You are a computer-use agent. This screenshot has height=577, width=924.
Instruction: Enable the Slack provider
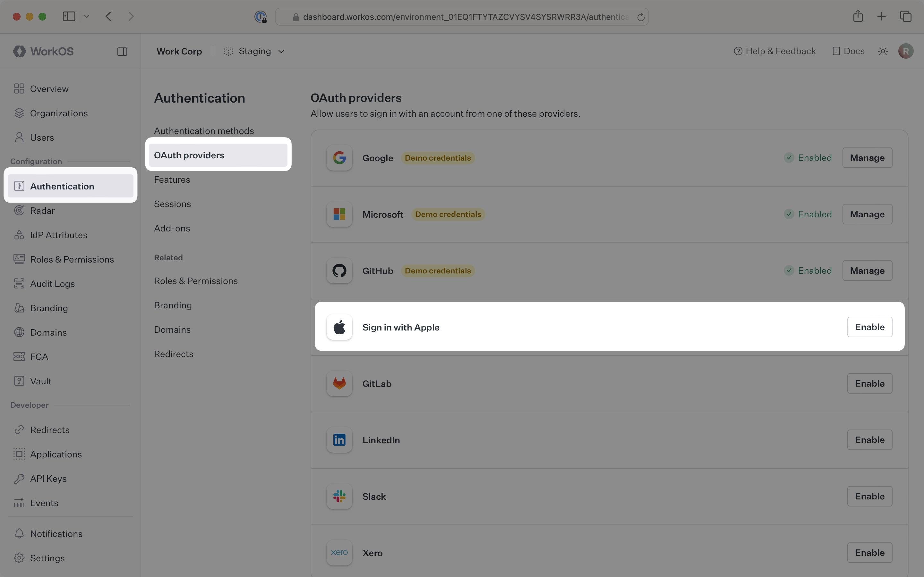point(869,496)
